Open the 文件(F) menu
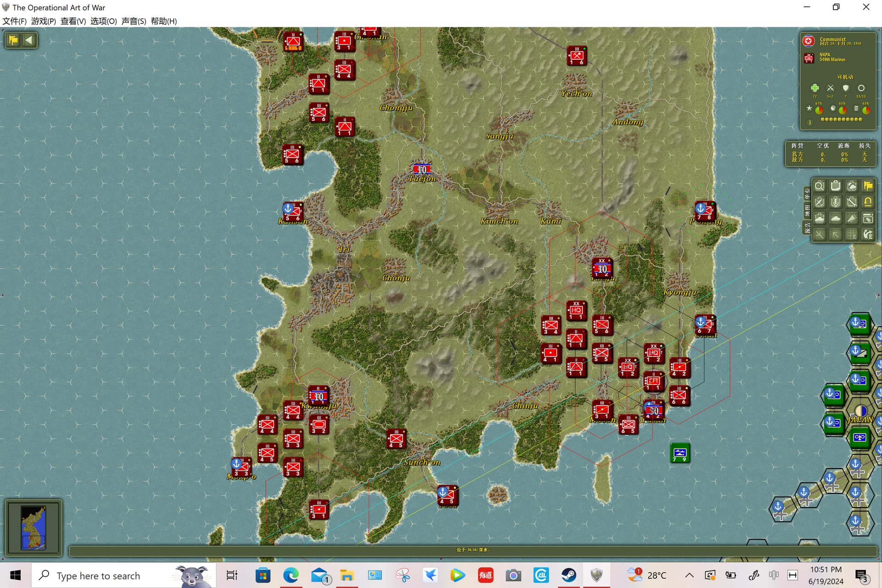This screenshot has height=588, width=882. click(x=14, y=21)
